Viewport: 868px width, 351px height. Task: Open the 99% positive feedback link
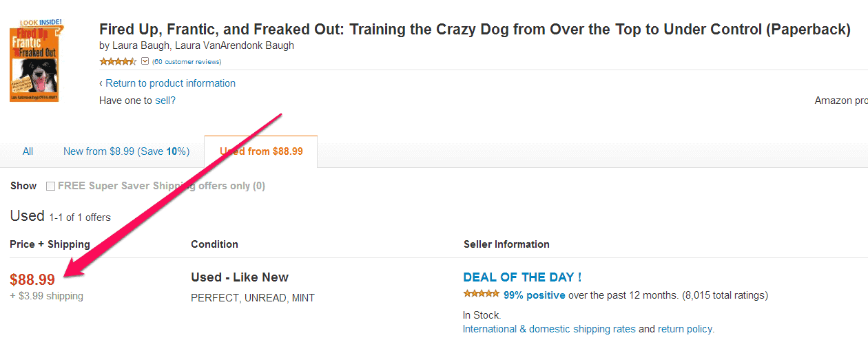coord(535,295)
